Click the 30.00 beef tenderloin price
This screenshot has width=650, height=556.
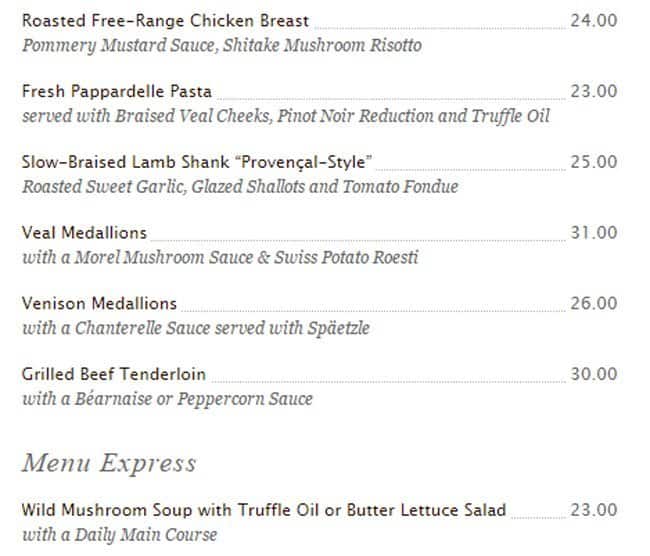594,375
